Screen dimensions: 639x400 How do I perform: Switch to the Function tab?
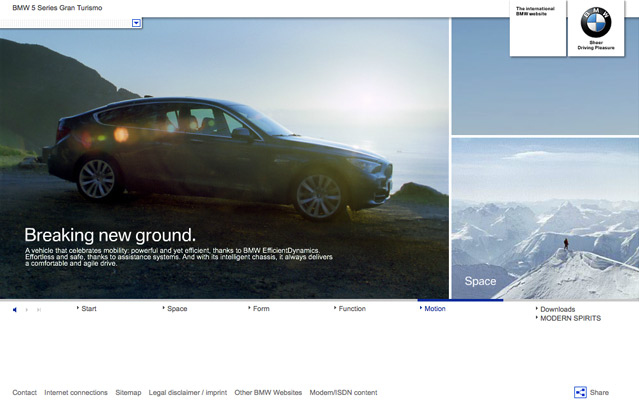(350, 309)
